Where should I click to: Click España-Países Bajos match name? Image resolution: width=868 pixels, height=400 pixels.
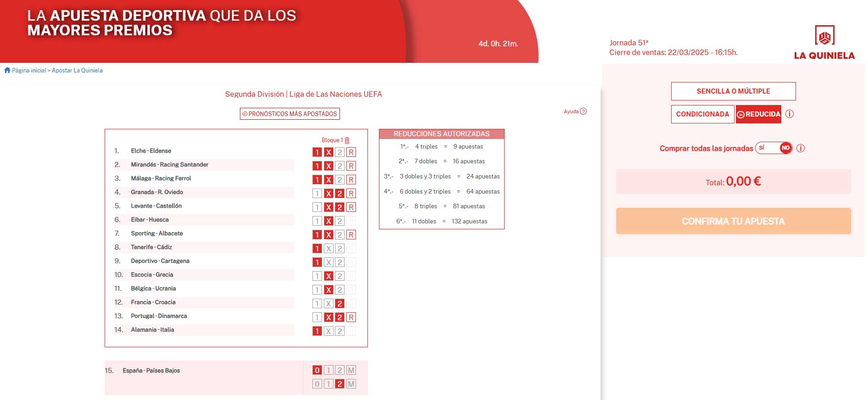151,371
